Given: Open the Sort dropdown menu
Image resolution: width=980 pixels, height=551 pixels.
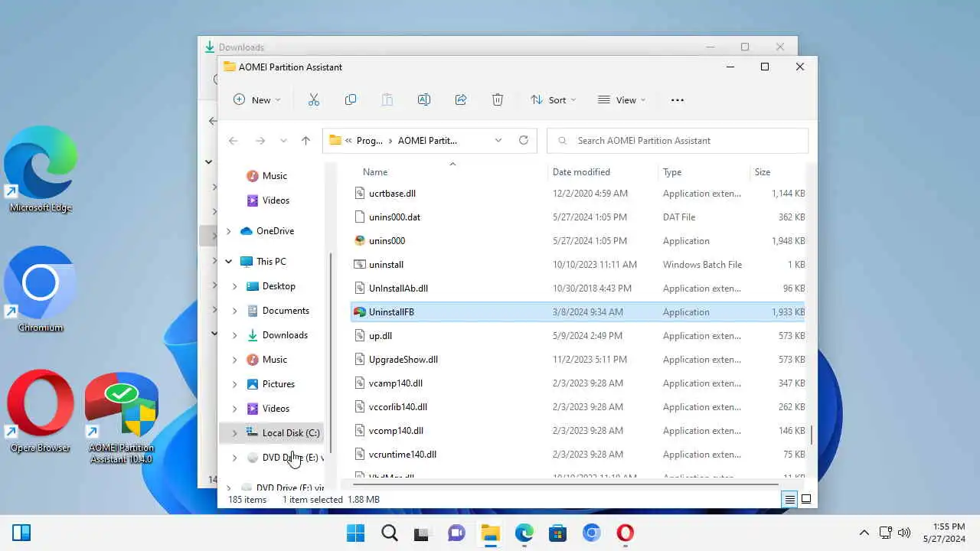Looking at the screenshot, I should (x=553, y=99).
